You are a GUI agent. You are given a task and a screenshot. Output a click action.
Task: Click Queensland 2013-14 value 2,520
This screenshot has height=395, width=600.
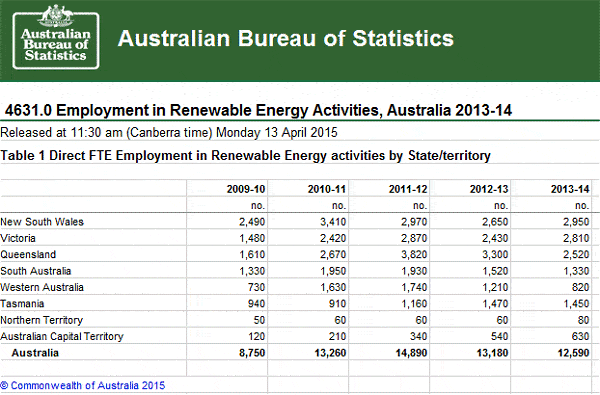[x=576, y=255]
